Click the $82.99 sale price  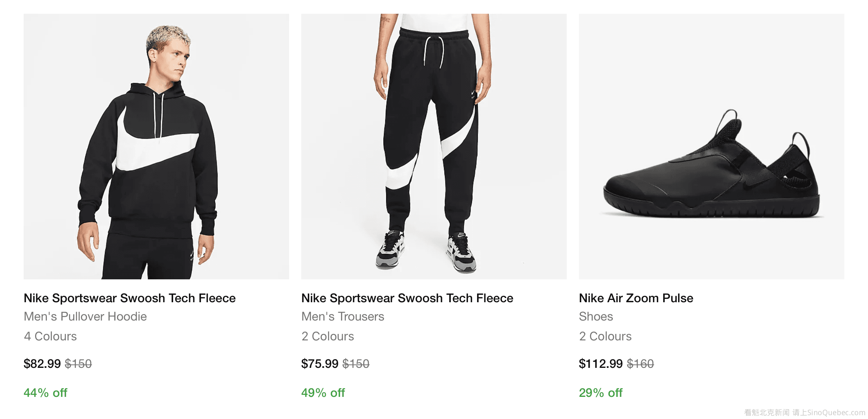click(42, 364)
